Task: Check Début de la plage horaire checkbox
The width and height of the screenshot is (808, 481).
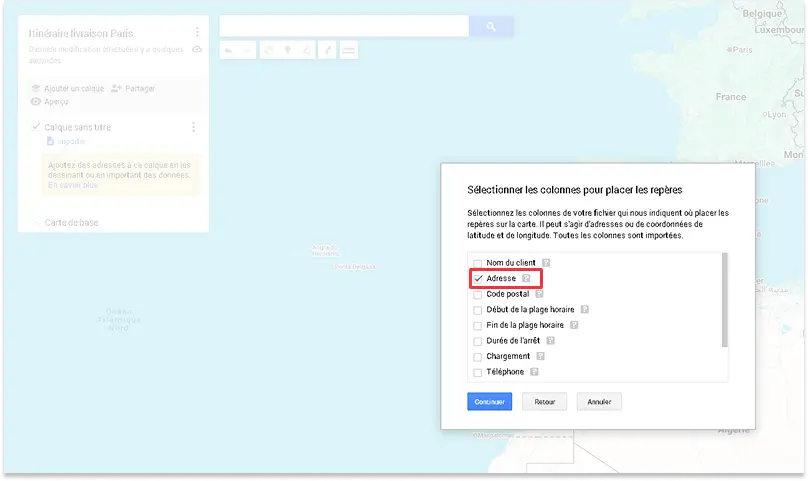Action: 478,310
